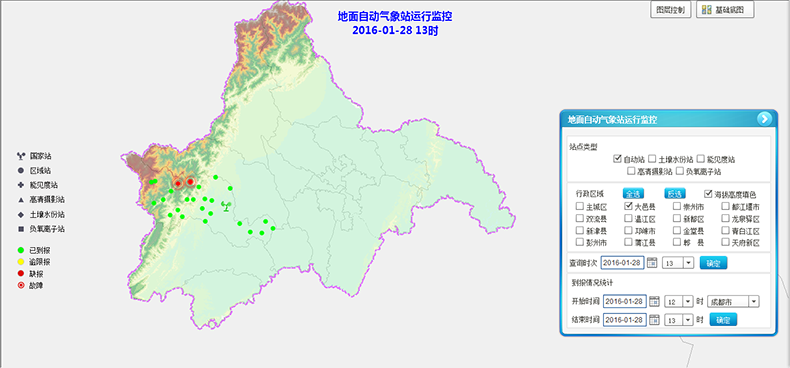Click 确定 in the 结束时间 row
Image resolution: width=790 pixels, height=368 pixels.
pos(723,320)
